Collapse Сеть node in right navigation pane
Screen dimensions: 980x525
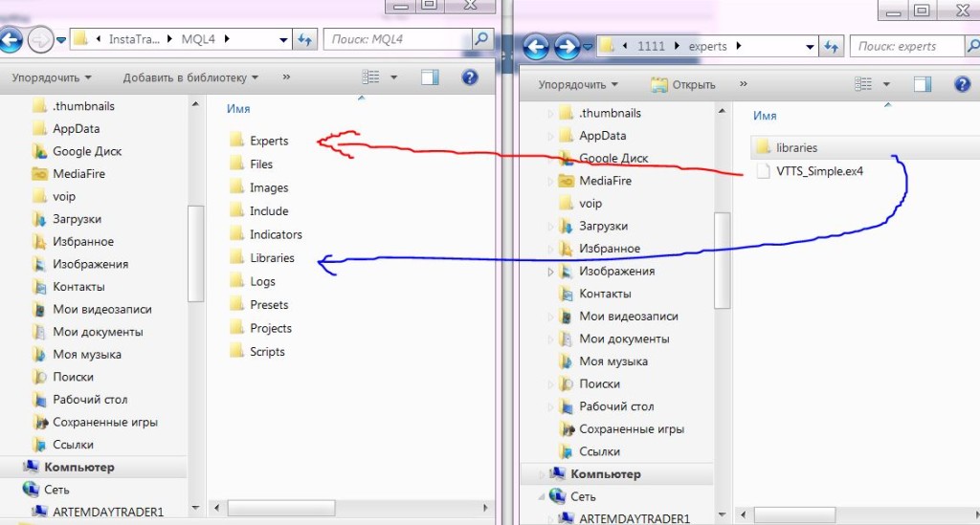click(542, 496)
